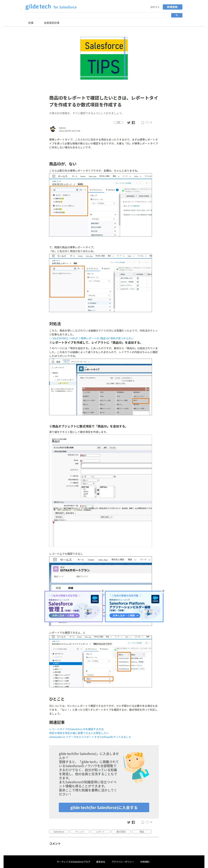
Task: Select the 数式項目 tag
Action: coord(121,832)
